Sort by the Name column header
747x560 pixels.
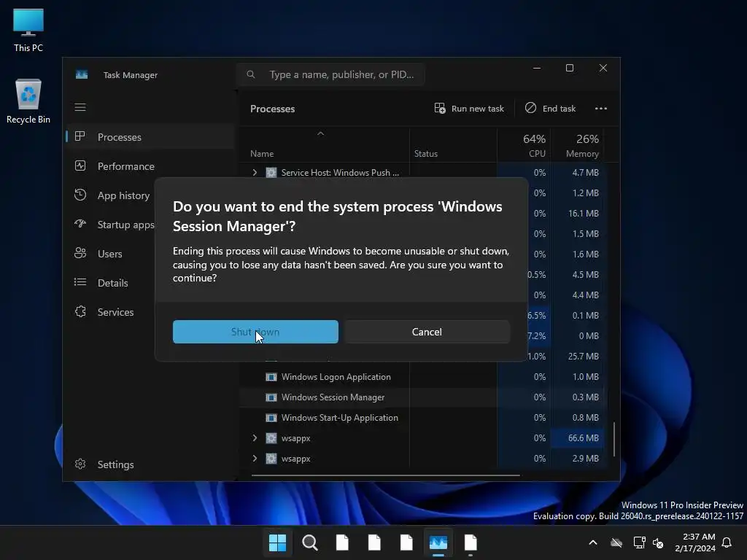[x=262, y=154]
